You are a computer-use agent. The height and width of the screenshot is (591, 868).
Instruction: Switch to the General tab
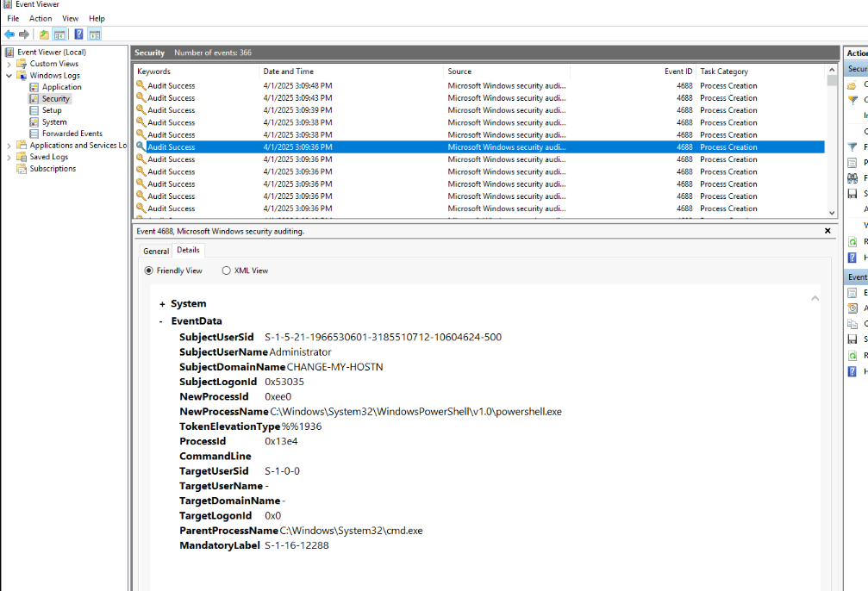(156, 251)
